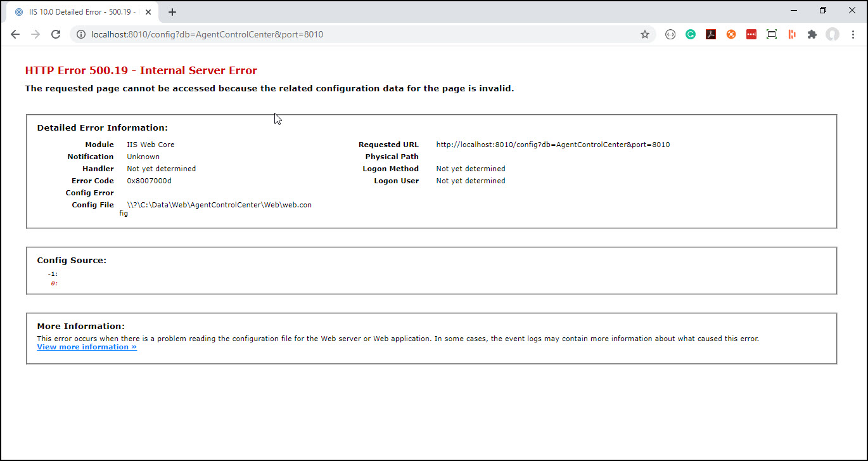Open the Chrome three-dot menu
This screenshot has width=868, height=461.
pyautogui.click(x=853, y=34)
